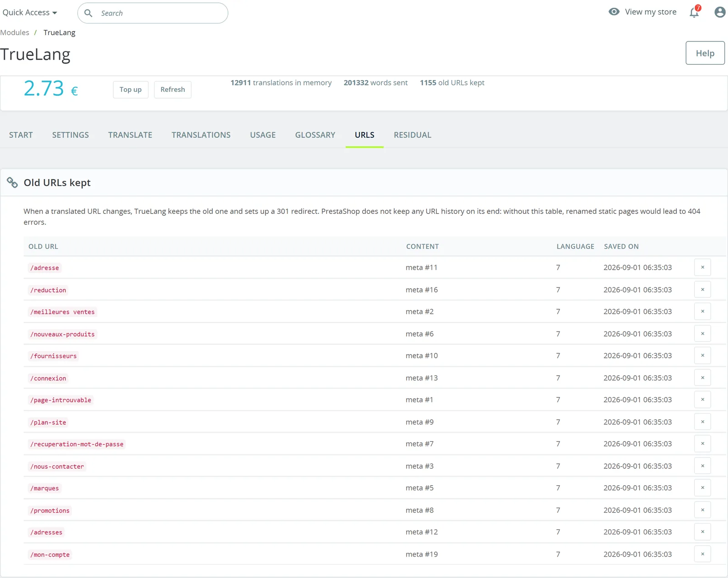Remove the /recuperation-mot-de-passe URL row
The image size is (728, 578).
pos(703,444)
